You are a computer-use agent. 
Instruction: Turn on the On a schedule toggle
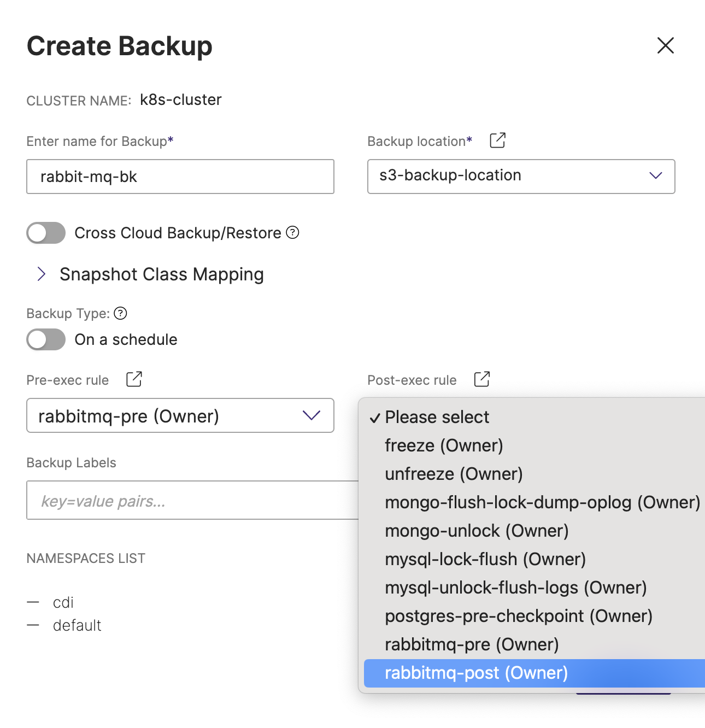(x=46, y=339)
